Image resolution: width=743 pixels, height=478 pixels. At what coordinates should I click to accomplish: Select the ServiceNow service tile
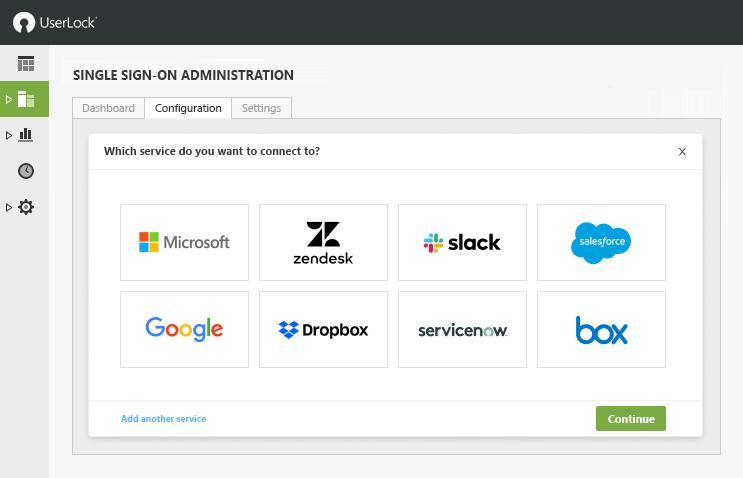click(x=462, y=329)
